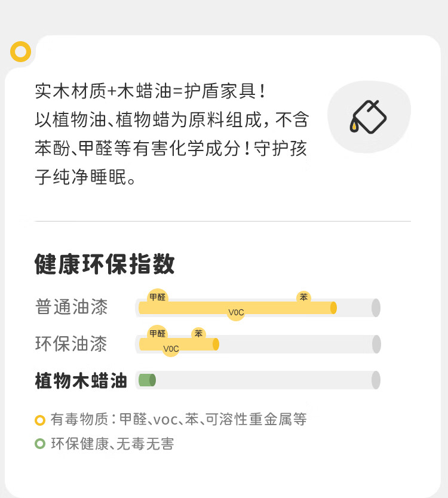448x498 pixels.
Task: Click the 甲醛 bubble on 环保油漆 bar
Action: pos(158,333)
